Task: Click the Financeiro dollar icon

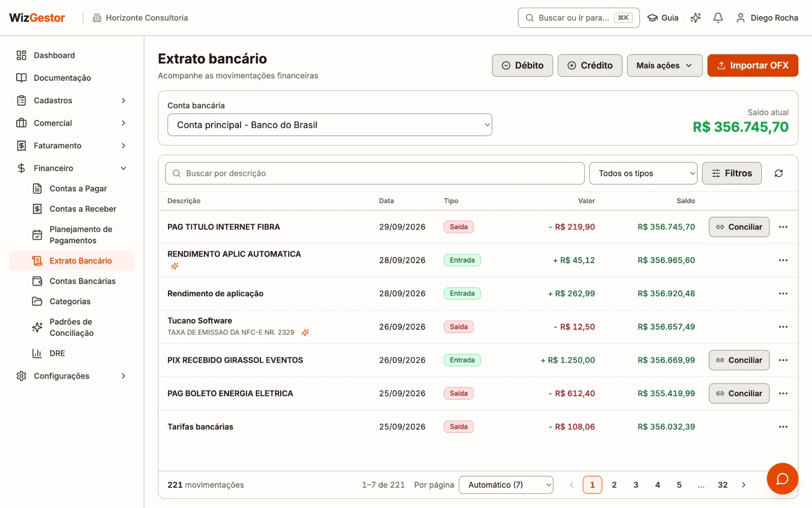Action: click(21, 168)
